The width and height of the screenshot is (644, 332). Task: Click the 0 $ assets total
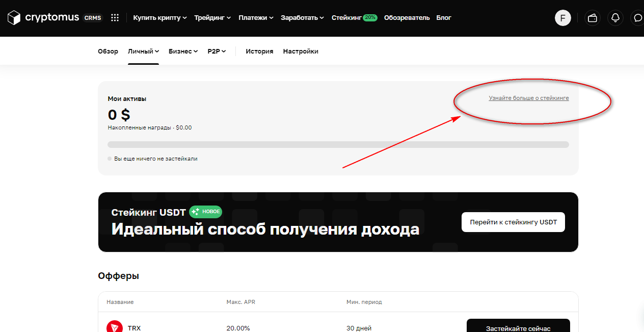(x=119, y=114)
